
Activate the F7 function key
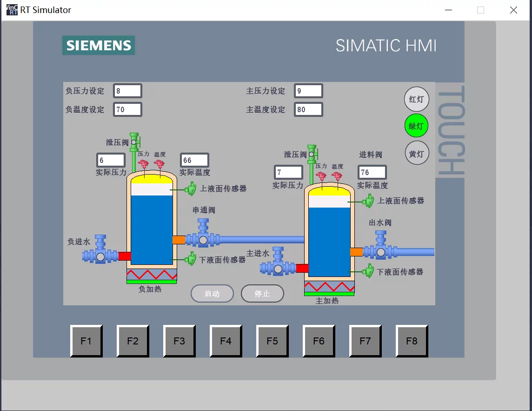pyautogui.click(x=365, y=341)
